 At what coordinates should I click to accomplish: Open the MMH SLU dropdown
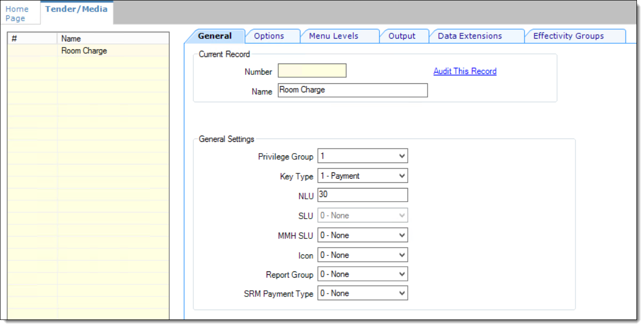pyautogui.click(x=362, y=235)
